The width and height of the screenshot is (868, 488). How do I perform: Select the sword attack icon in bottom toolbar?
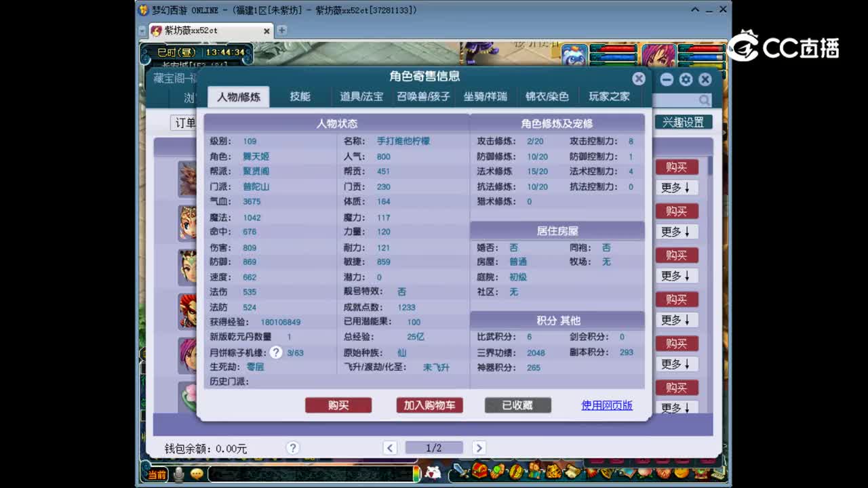[461, 470]
